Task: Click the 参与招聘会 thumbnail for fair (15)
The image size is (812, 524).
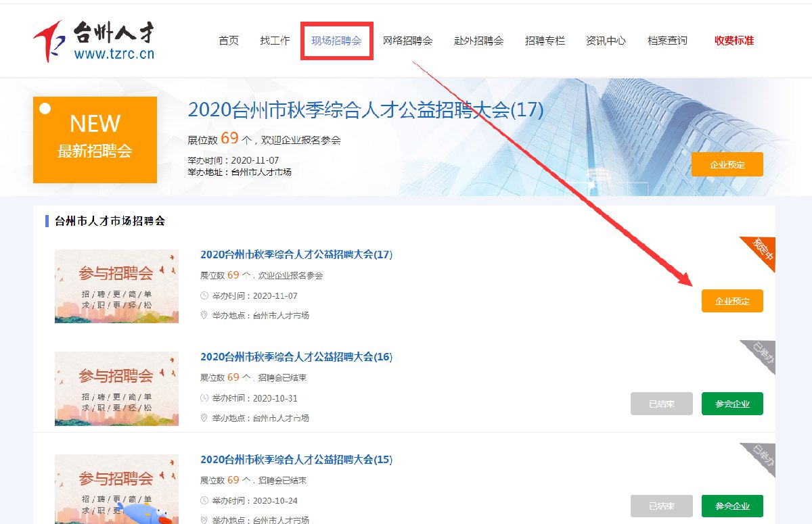Action: [116, 489]
